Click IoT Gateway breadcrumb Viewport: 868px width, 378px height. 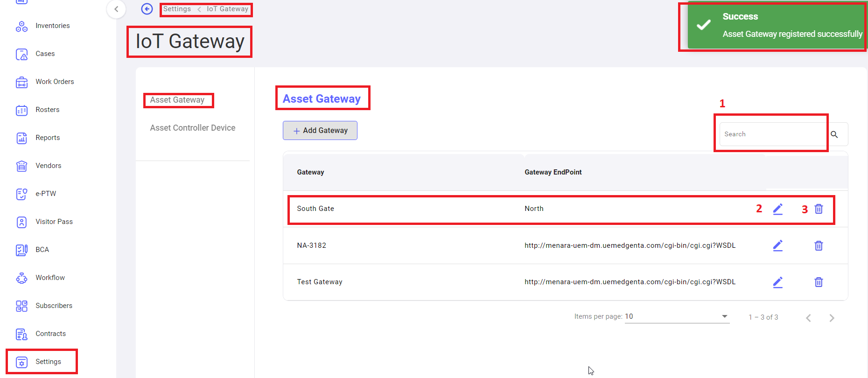click(227, 9)
